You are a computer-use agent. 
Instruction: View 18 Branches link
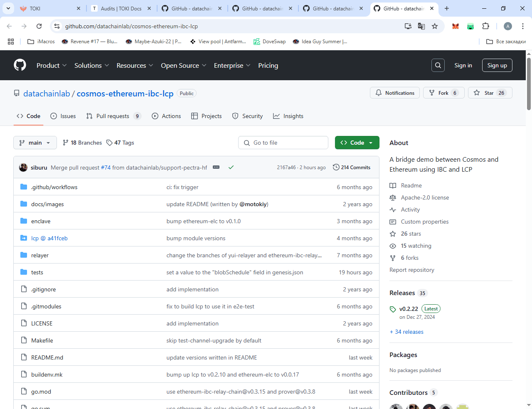(82, 143)
